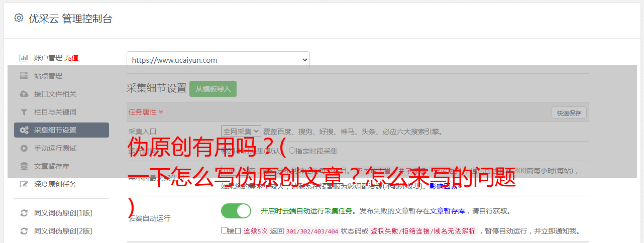Click the 每小时最大采集数 input box
This screenshot has width=644, height=243.
(x=235, y=171)
